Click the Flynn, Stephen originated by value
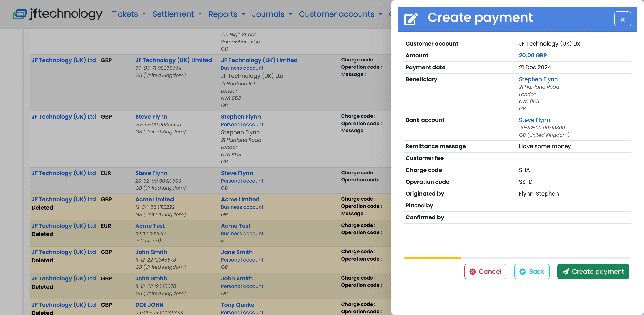Screen dimensions: 644x315 (x=538, y=194)
